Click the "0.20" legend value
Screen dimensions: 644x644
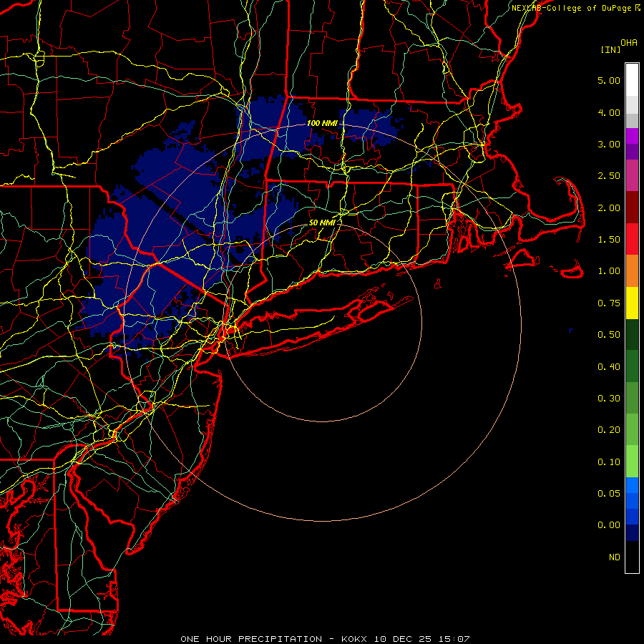pos(609,430)
